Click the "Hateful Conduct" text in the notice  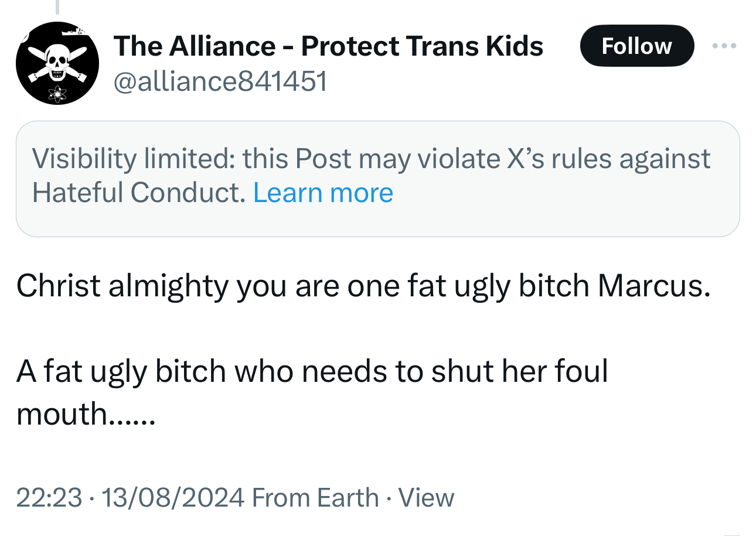click(x=139, y=193)
